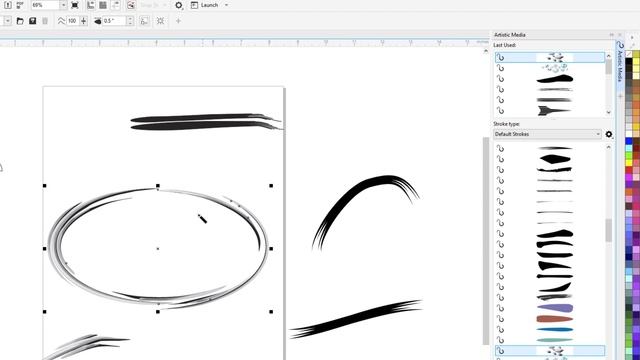Click the Browse folder icon
640x360 pixels.
pos(20,21)
